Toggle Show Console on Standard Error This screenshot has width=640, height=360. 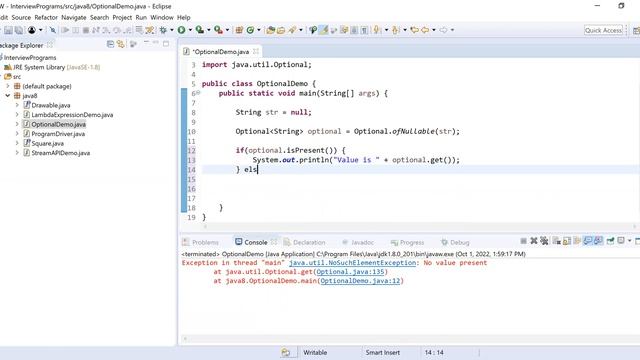coord(598,241)
